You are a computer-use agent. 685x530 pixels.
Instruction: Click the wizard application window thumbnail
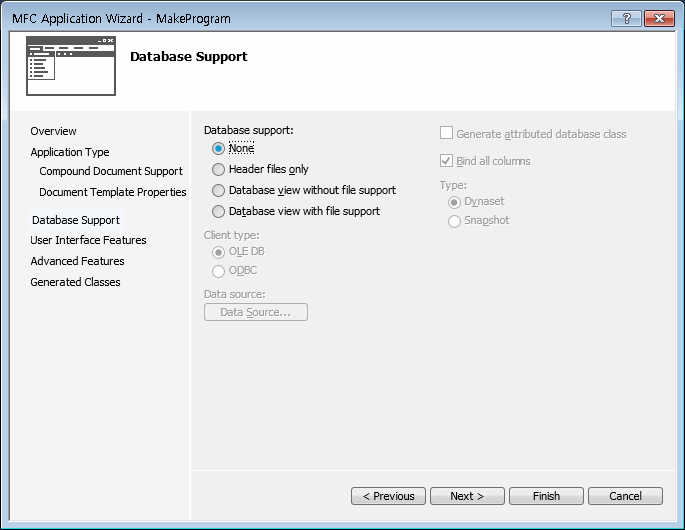tap(71, 66)
